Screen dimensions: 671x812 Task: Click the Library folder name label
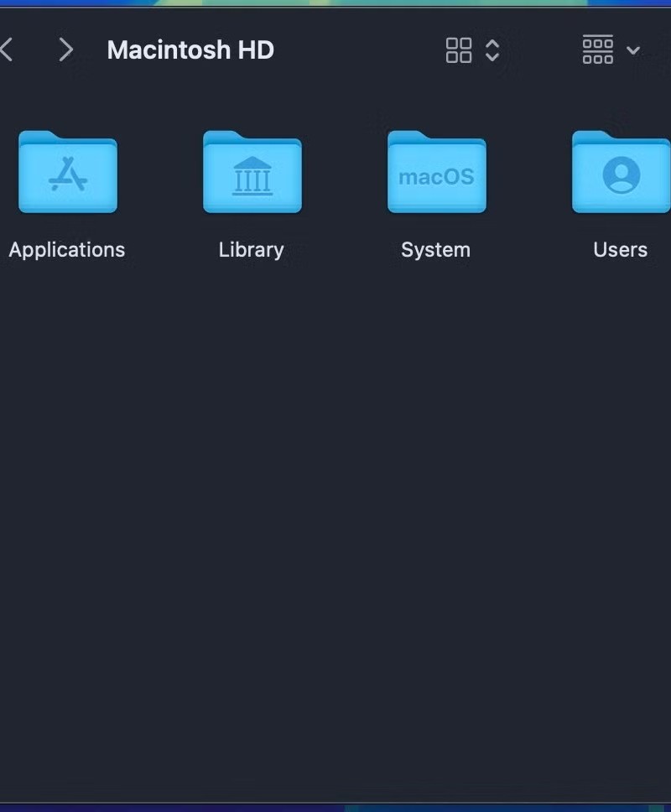(x=251, y=249)
